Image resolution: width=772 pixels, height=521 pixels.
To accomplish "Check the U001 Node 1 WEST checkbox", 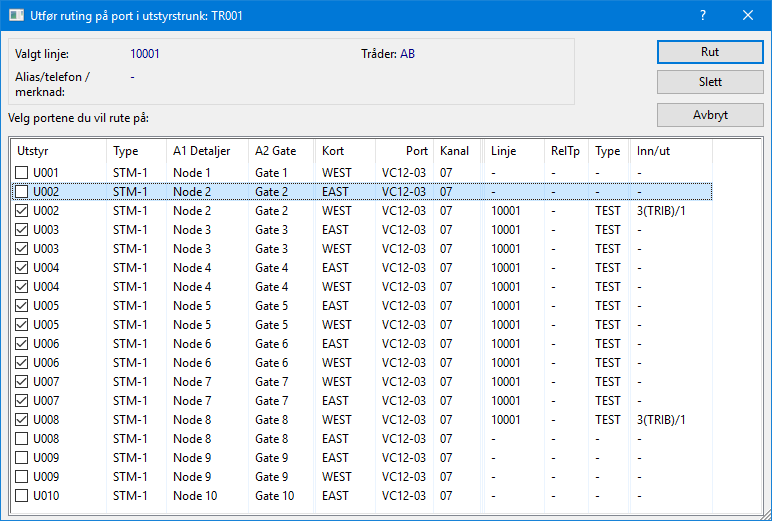I will click(22, 173).
